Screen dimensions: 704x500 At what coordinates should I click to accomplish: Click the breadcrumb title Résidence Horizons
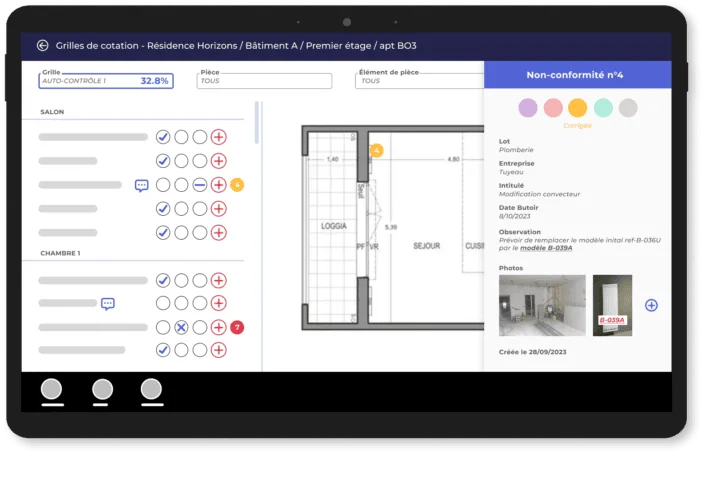192,45
